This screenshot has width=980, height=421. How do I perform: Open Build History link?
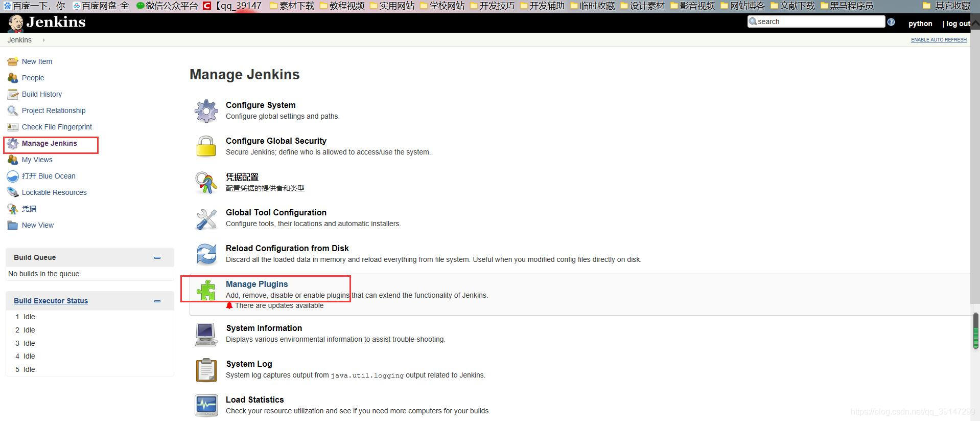coord(42,94)
